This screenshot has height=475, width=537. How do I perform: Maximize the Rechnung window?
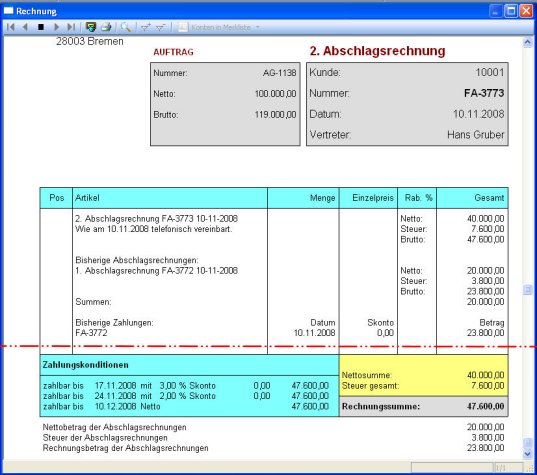pyautogui.click(x=511, y=11)
